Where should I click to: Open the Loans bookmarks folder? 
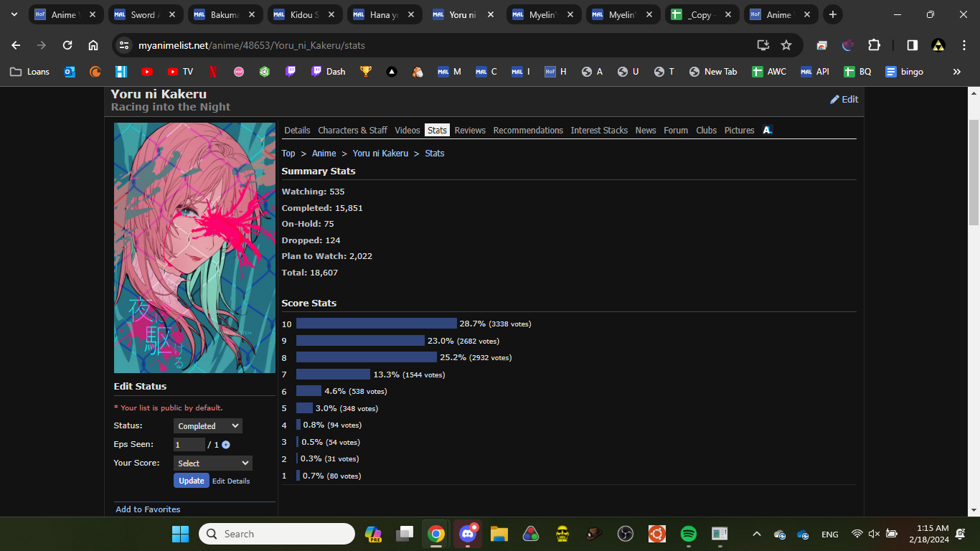[30, 72]
